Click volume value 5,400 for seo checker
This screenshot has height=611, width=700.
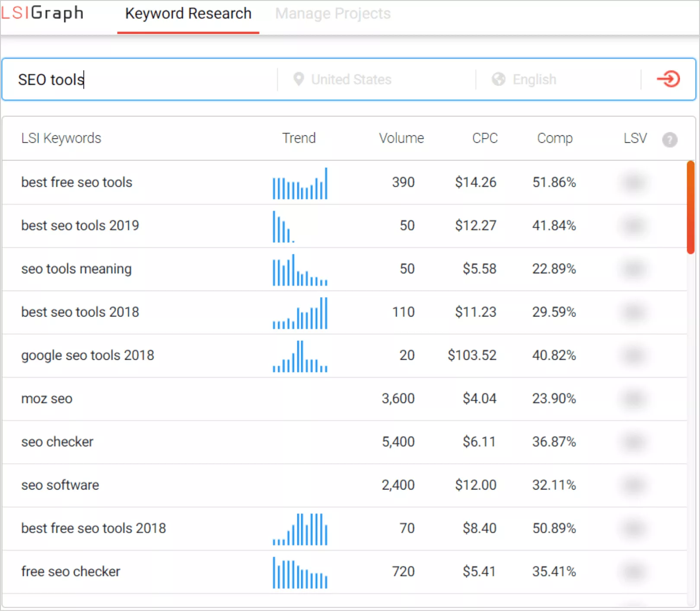pyautogui.click(x=398, y=441)
